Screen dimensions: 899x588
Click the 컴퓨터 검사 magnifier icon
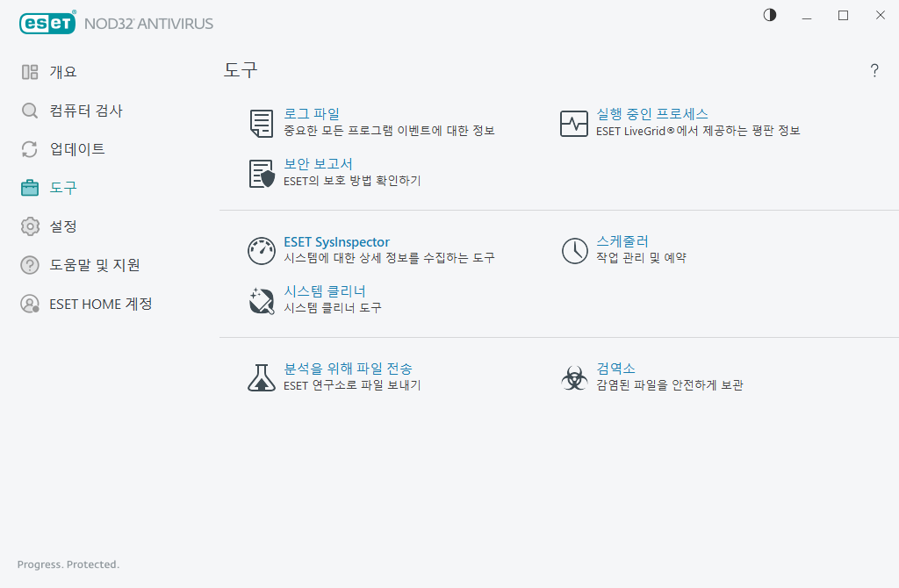30,111
